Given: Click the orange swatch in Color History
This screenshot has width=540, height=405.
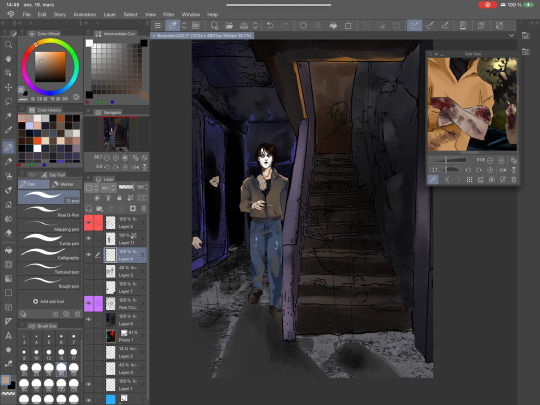Looking at the screenshot, I should click(37, 141).
